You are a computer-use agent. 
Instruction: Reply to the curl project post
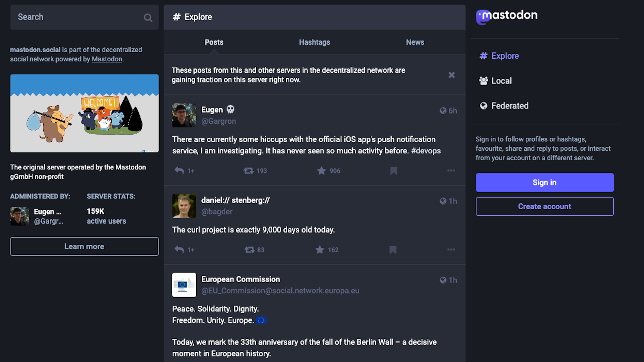point(179,250)
